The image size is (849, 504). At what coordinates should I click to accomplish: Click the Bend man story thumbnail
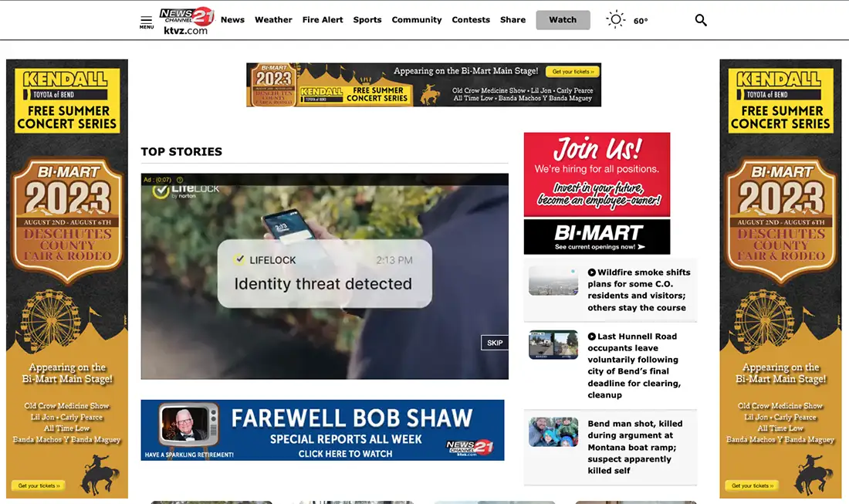point(553,432)
